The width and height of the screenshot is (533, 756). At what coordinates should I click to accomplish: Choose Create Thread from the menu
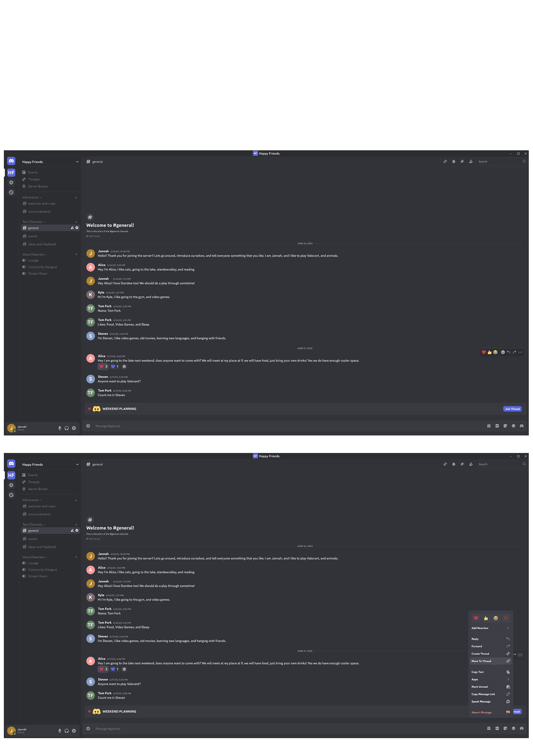point(491,654)
